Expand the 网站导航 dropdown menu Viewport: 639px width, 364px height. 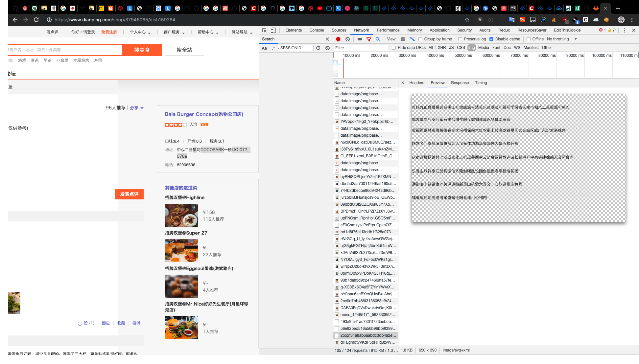(242, 32)
